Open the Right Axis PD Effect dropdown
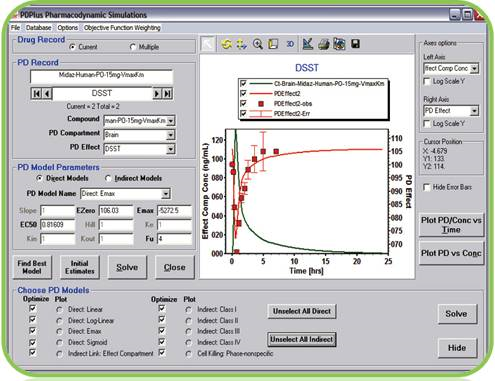Screen dimensions: 495x381 (474, 111)
